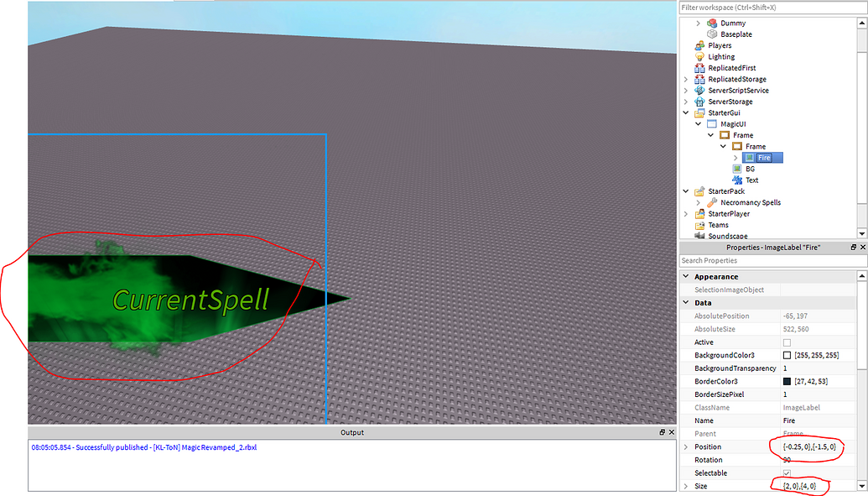Open the BackgroundColor3 color swatch
868x496 pixels.
[787, 355]
